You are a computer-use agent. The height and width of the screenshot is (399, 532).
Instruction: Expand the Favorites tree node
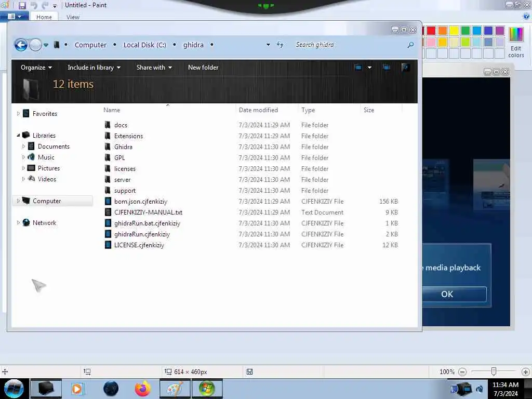(18, 114)
